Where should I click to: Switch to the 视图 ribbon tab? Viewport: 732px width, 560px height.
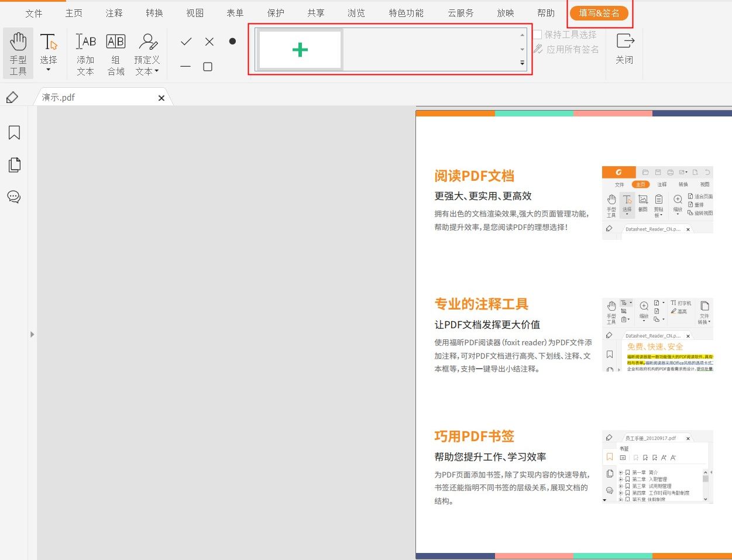(x=194, y=12)
